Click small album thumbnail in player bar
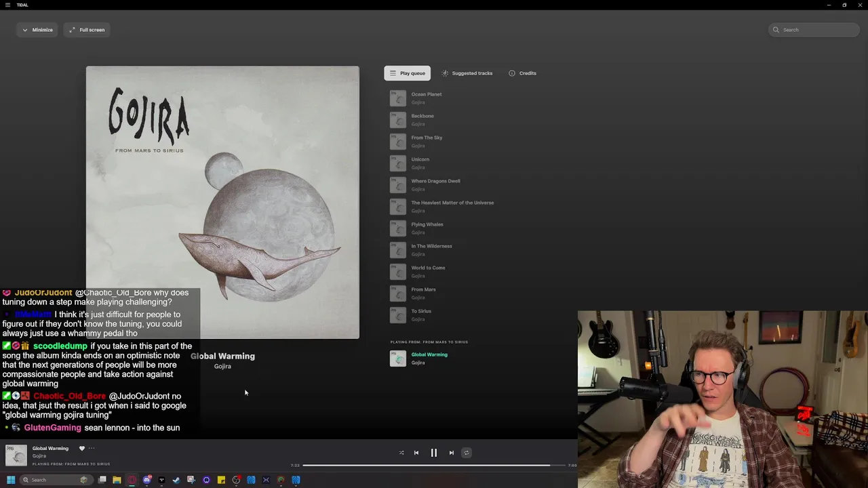The image size is (868, 488). 16,455
